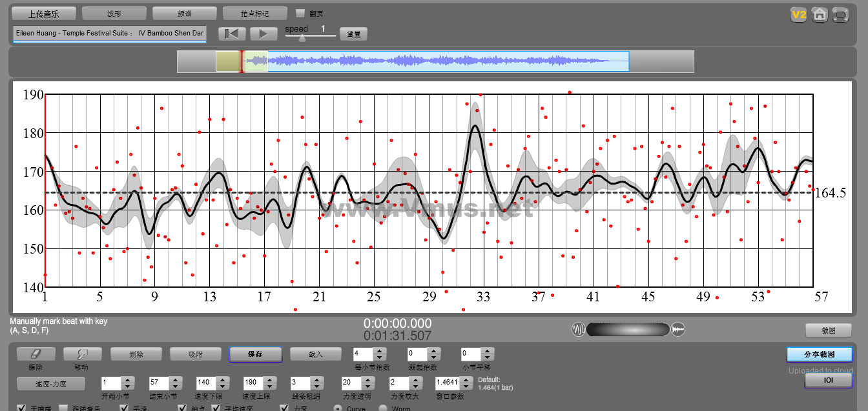Screen dimensions: 868x411
Task: Click the 保存 save button
Action: coord(255,354)
